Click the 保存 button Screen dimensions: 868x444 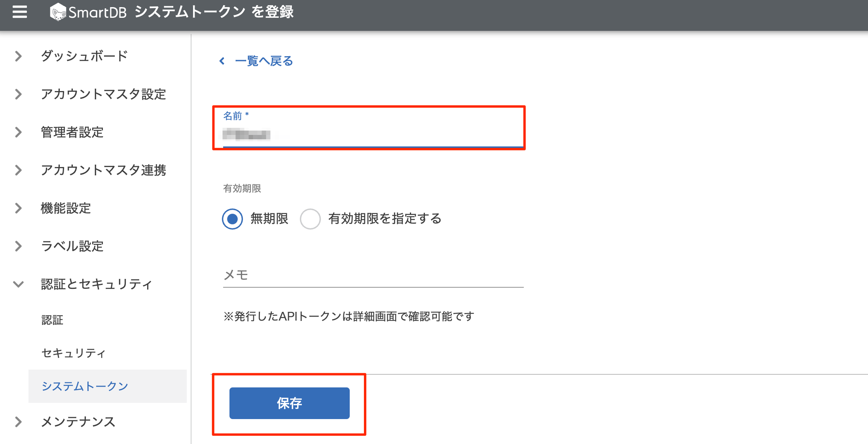(x=289, y=403)
